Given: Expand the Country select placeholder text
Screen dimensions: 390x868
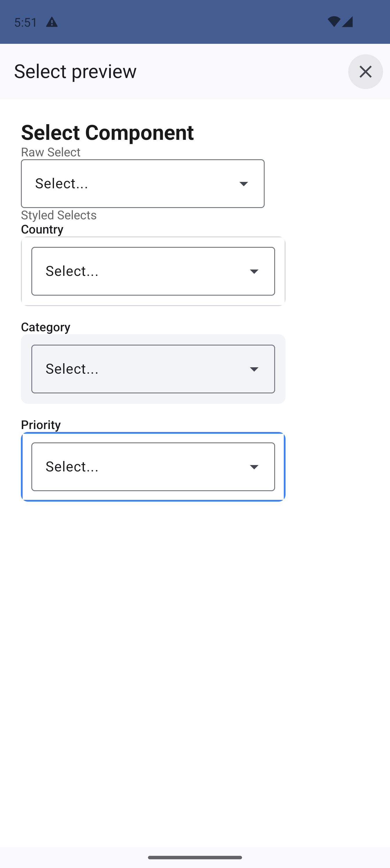Looking at the screenshot, I should coord(72,271).
